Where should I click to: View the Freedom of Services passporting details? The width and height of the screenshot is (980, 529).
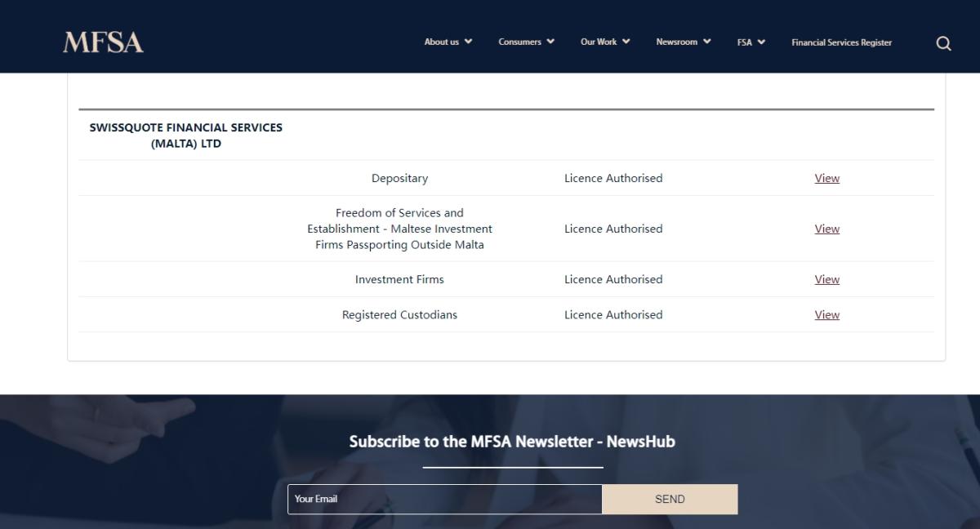pyautogui.click(x=826, y=229)
